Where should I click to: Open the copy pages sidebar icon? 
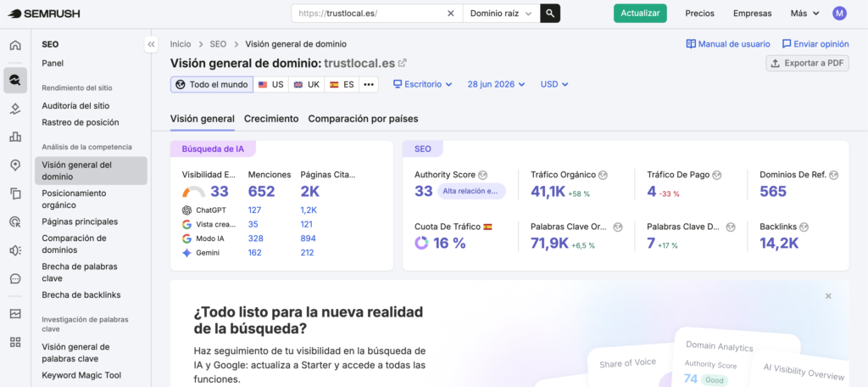(15, 193)
